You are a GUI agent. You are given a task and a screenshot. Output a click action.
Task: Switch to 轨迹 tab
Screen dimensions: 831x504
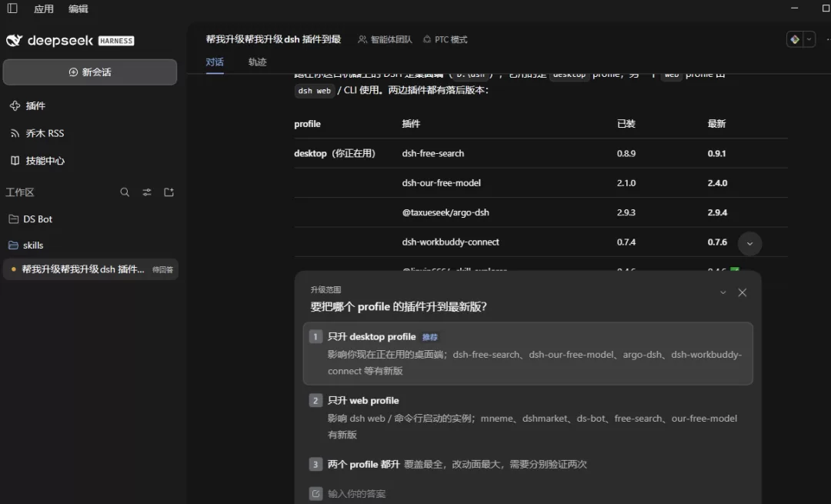pos(257,62)
